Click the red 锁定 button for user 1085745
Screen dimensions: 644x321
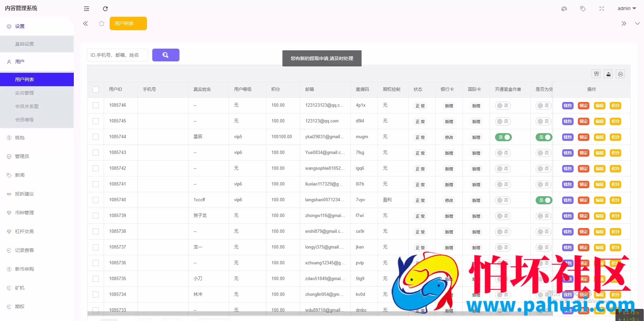[584, 121]
